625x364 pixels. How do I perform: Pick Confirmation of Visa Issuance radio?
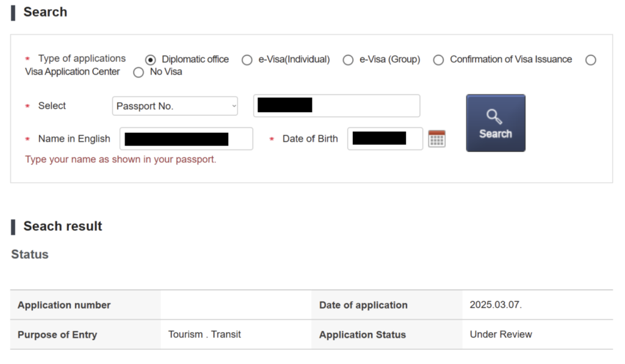(x=438, y=60)
